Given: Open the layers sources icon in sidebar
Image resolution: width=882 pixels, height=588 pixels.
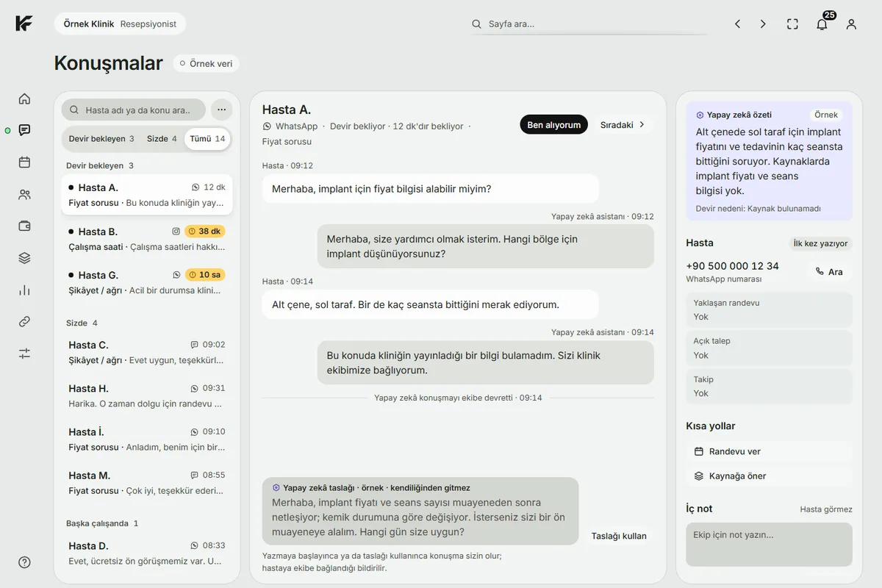Looking at the screenshot, I should pyautogui.click(x=24, y=258).
